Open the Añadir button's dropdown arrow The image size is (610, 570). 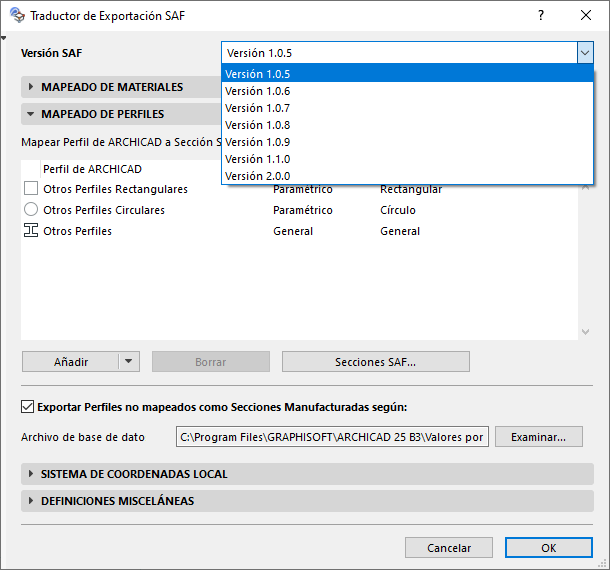tap(129, 361)
